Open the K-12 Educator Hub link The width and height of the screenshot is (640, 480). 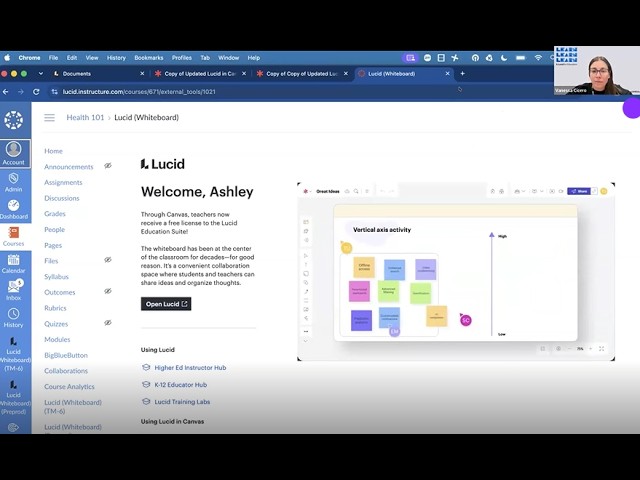pyautogui.click(x=180, y=385)
